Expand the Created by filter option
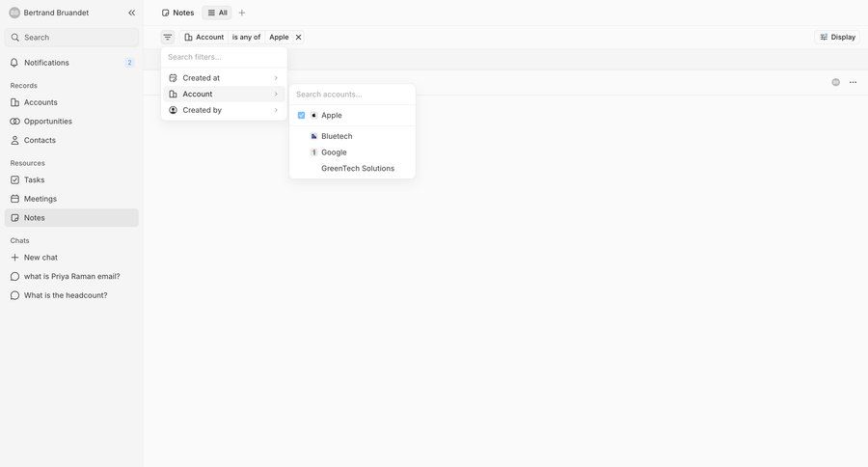 tap(224, 110)
